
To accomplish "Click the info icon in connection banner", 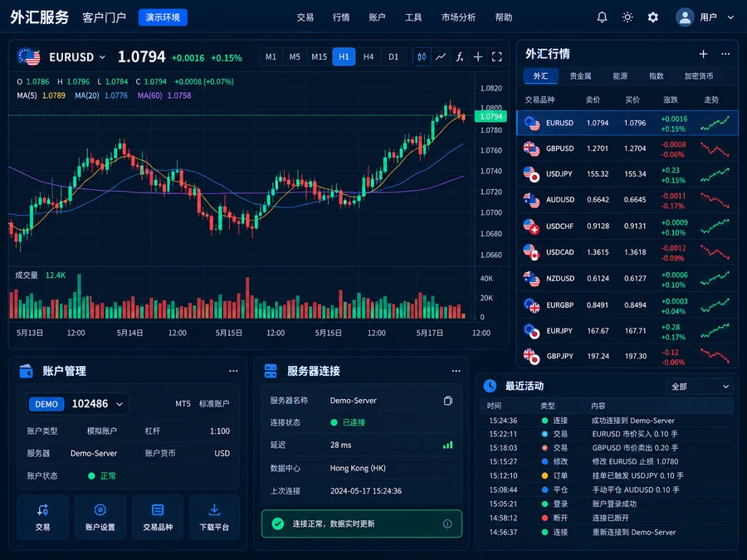I will pyautogui.click(x=447, y=523).
